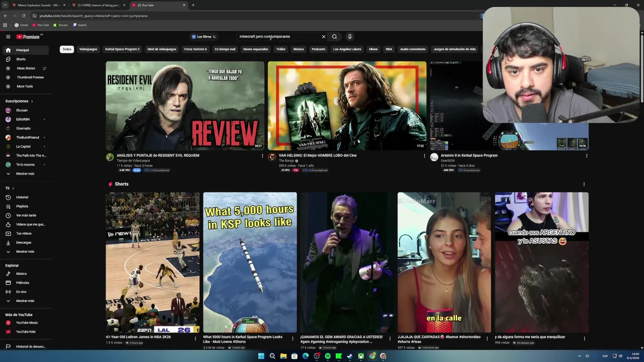
Task: Select the Forza Horizon 6 chip
Action: (195, 49)
